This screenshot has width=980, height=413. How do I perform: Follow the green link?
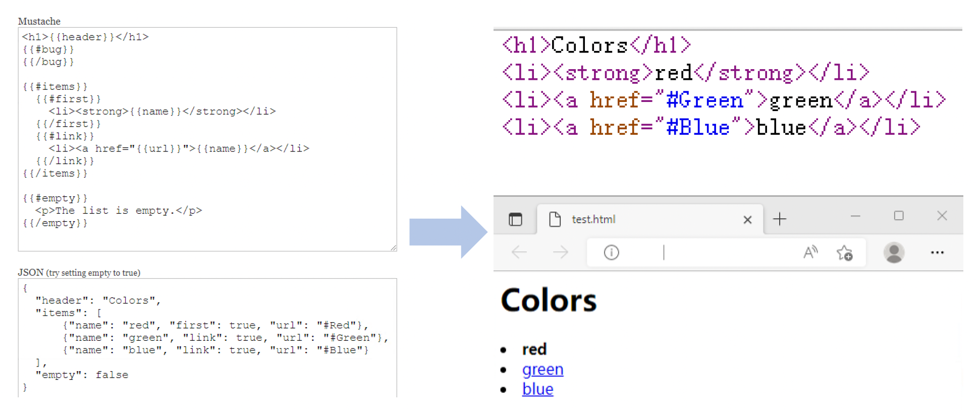[x=542, y=370]
